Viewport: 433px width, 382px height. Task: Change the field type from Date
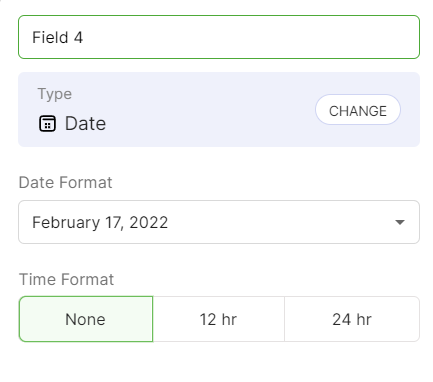(x=358, y=110)
